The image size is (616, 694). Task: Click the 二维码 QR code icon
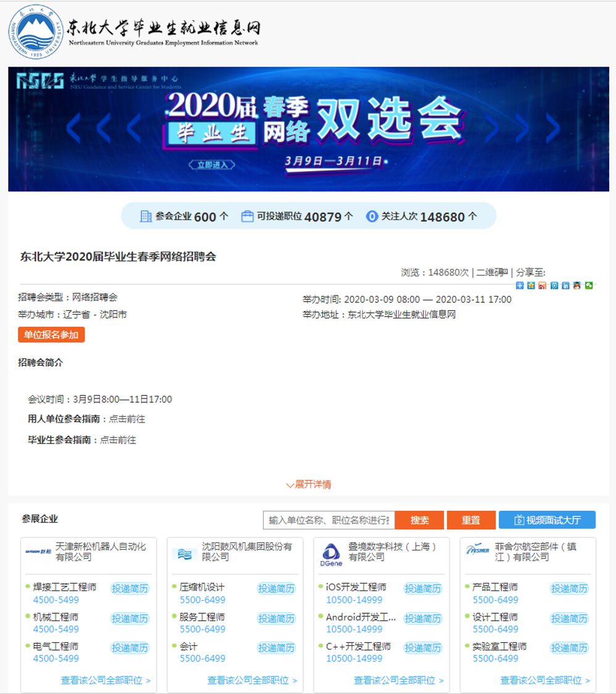tap(504, 271)
